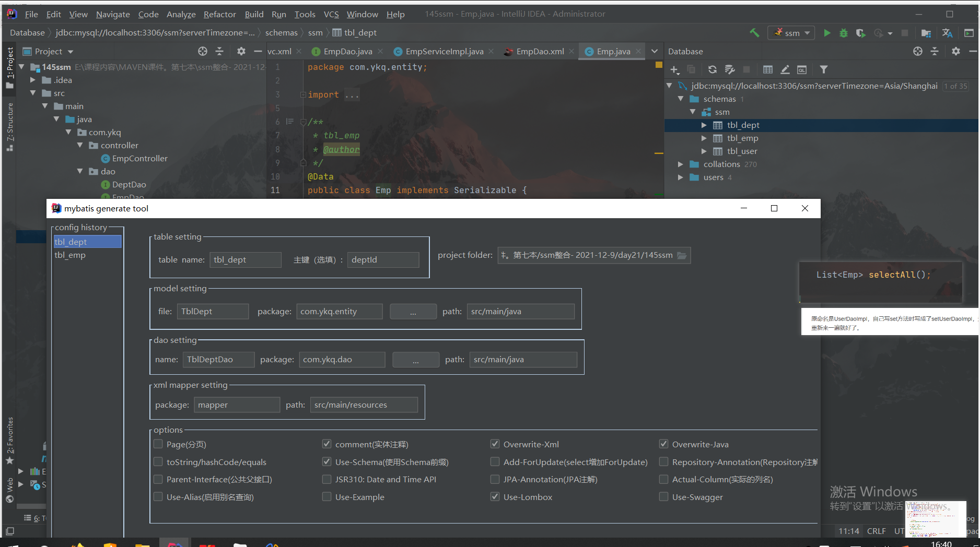Click the Build project hammer icon
This screenshot has width=980, height=547.
(754, 33)
